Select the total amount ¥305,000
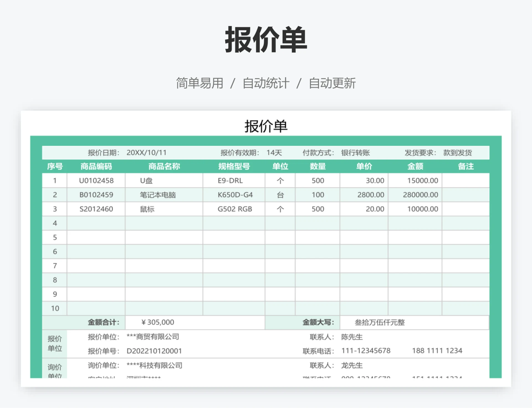The height and width of the screenshot is (408, 532). tap(157, 322)
